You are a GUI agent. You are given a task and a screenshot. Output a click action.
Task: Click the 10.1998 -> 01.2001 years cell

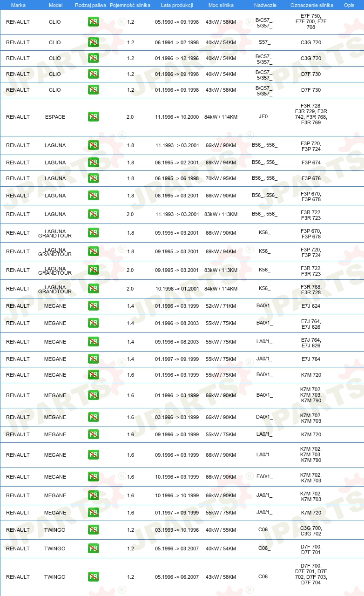click(x=177, y=289)
